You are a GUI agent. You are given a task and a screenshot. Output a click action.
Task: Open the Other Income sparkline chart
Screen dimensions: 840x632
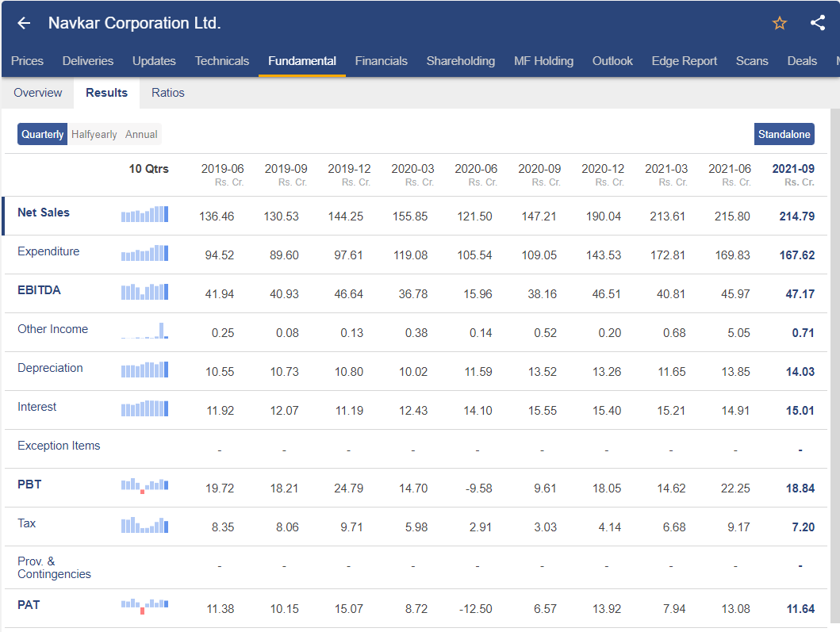pyautogui.click(x=144, y=331)
